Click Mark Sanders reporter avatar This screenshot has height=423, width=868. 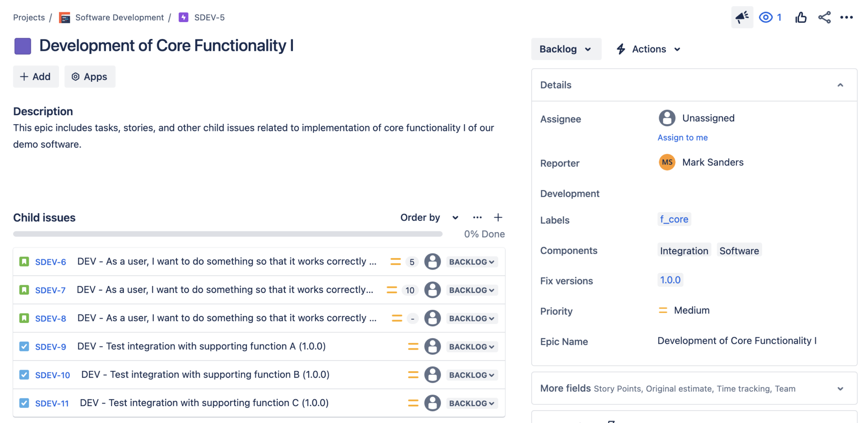coord(667,162)
